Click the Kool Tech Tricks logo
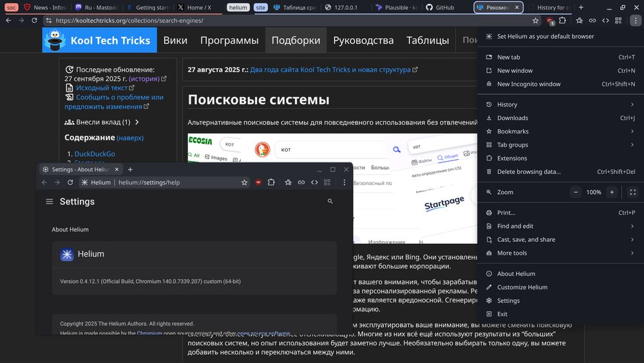644x363 pixels. pos(99,40)
